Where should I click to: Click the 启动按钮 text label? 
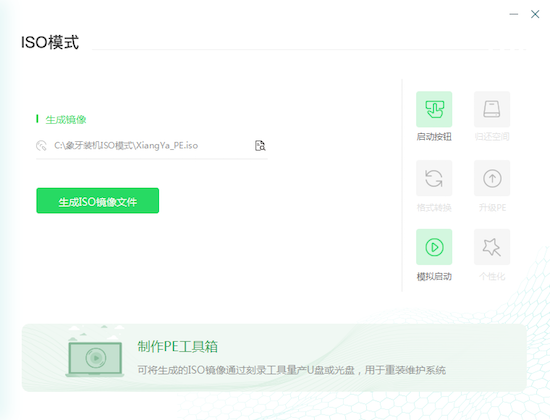click(x=434, y=136)
